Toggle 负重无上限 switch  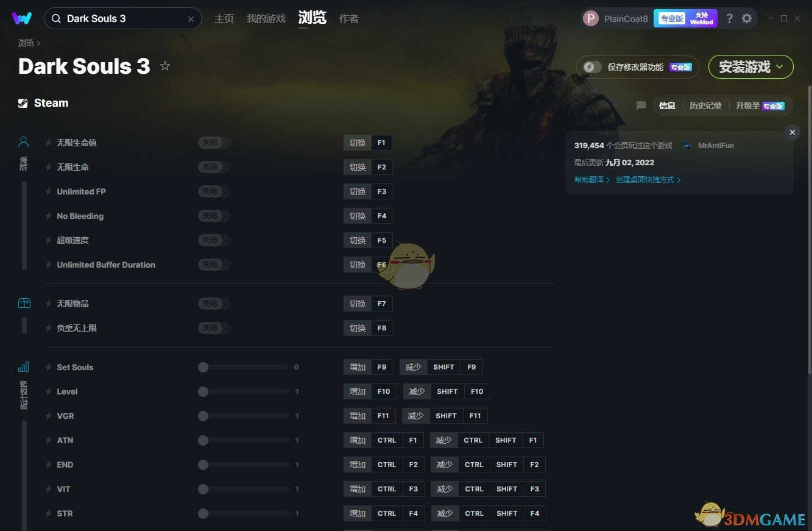point(214,328)
